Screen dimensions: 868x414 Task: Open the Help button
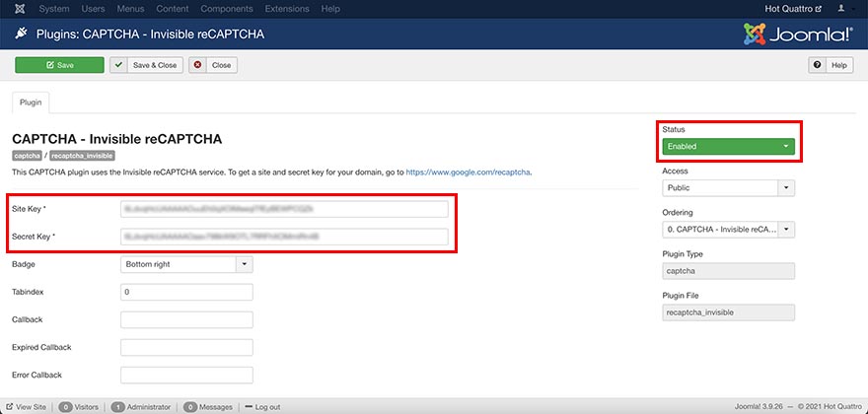point(830,65)
